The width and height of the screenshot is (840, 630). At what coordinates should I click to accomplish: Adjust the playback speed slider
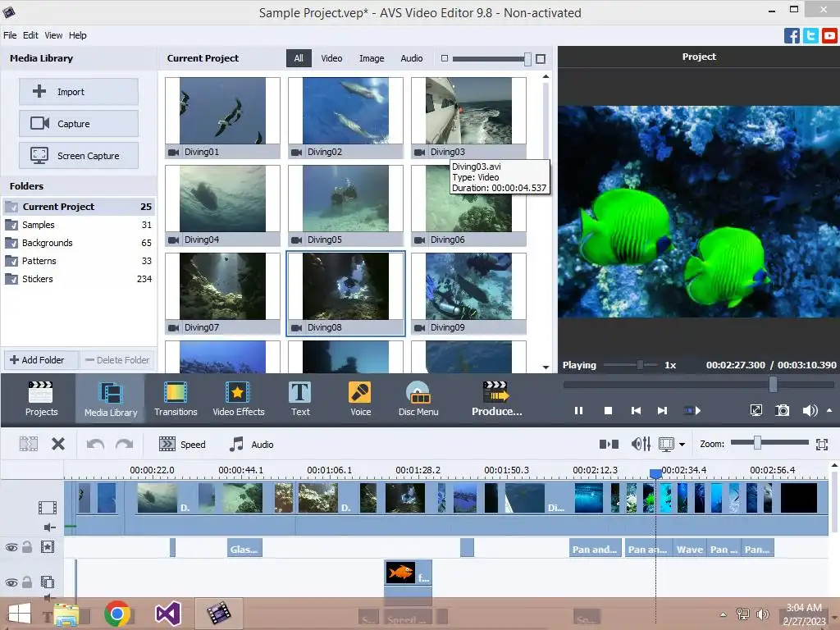tap(640, 365)
